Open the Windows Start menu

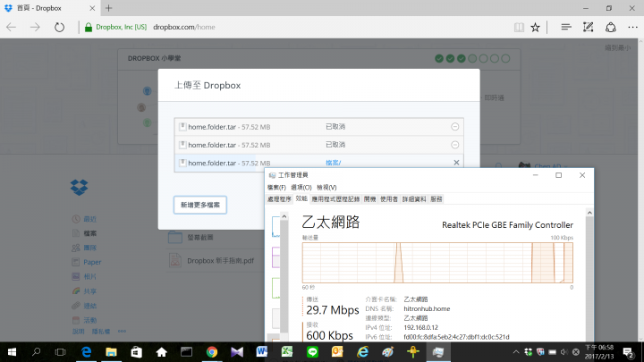[x=12, y=352]
